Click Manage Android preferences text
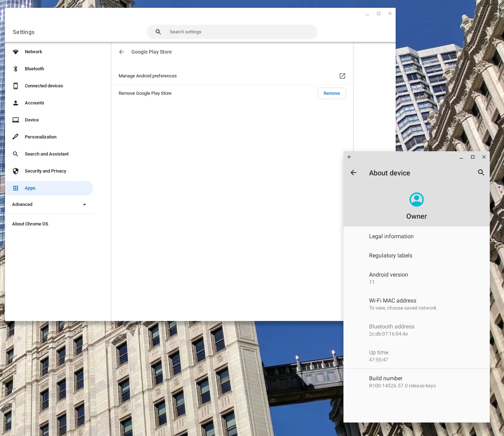Viewport: 504px width, 436px height. click(148, 76)
